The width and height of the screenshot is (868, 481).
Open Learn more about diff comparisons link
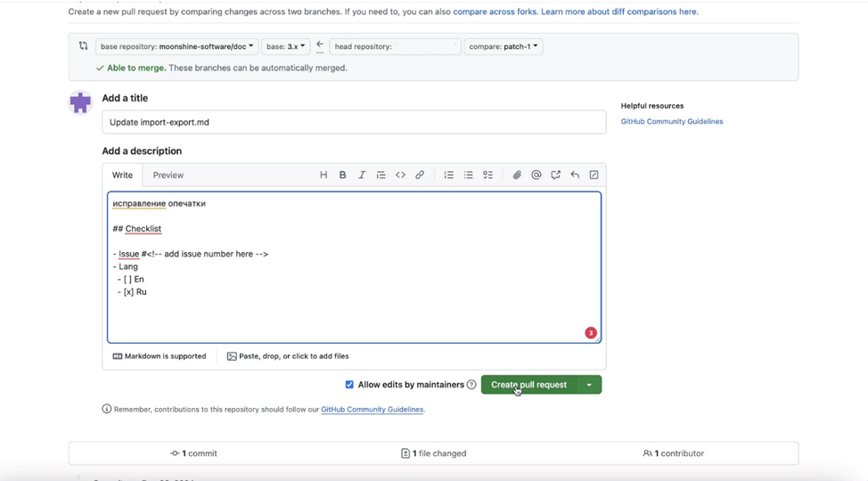pyautogui.click(x=618, y=12)
